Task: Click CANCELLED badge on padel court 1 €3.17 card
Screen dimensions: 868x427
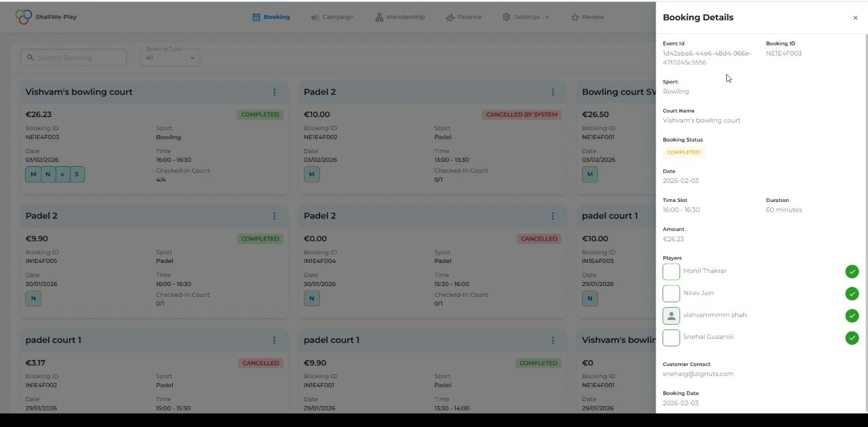Action: coord(260,363)
